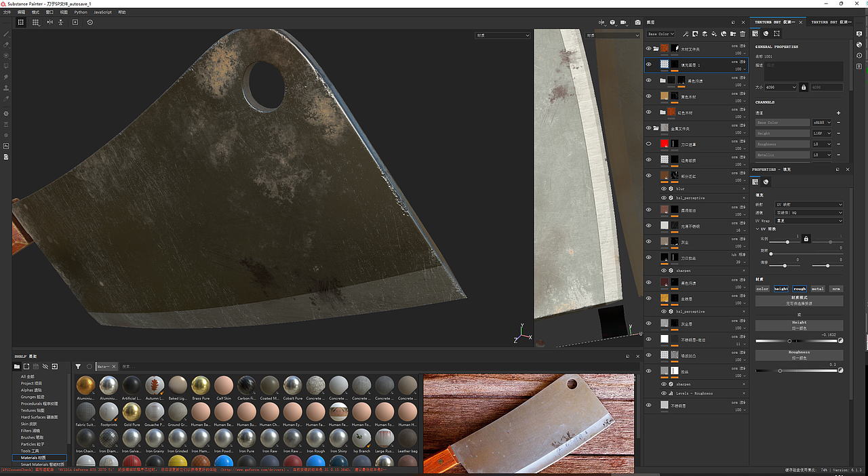Click the size lock icon in texture set settings
Viewport: 868px width, 476px height.
coord(804,87)
